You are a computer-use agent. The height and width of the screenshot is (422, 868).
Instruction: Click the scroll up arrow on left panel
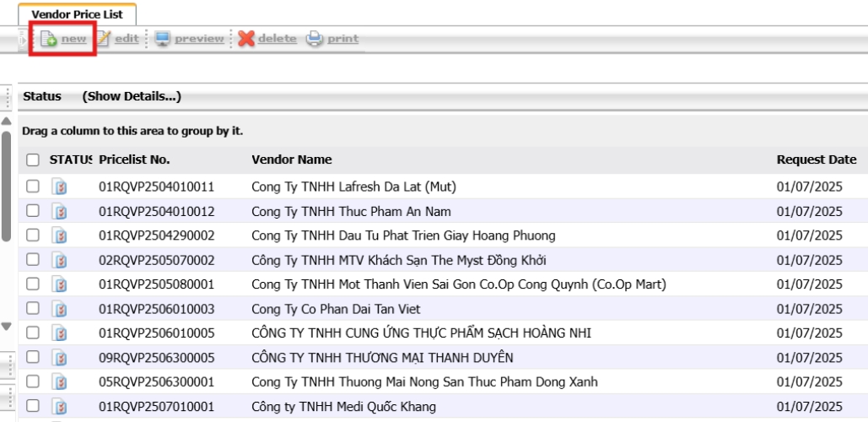pos(6,121)
